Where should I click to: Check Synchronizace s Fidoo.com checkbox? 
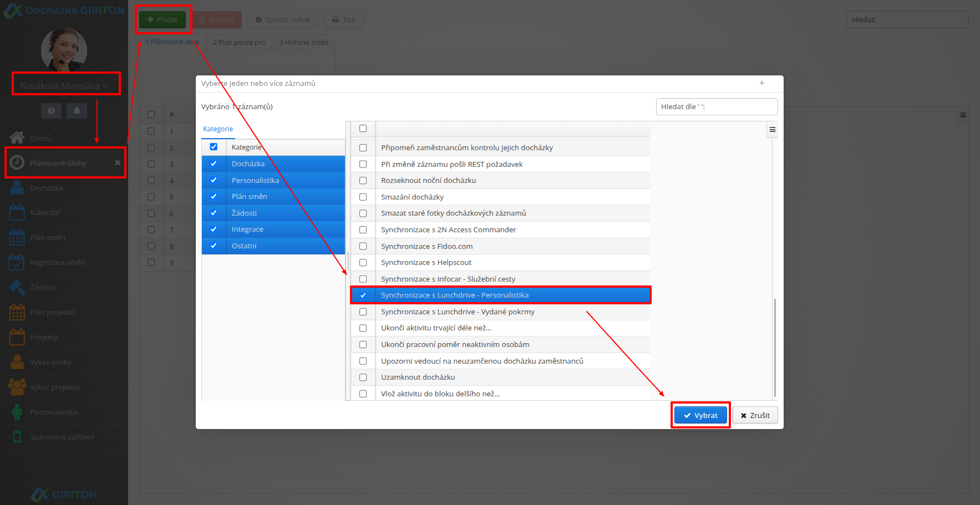point(363,246)
